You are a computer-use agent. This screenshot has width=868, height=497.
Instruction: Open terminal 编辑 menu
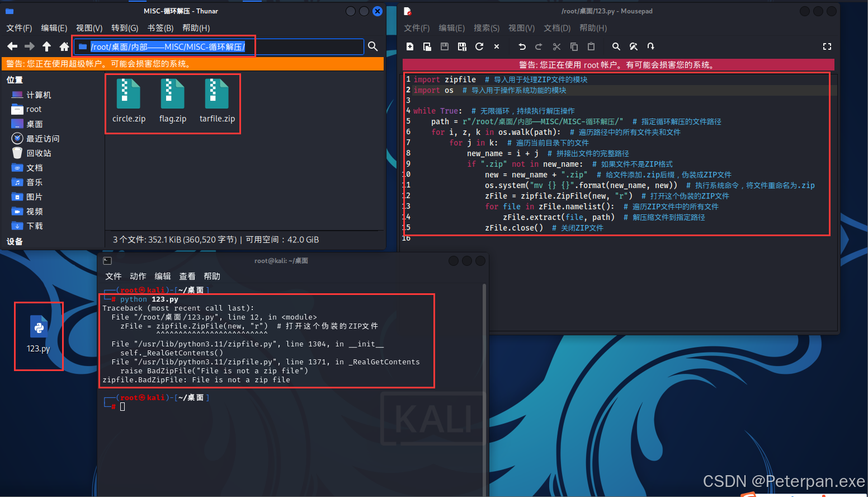tap(163, 276)
